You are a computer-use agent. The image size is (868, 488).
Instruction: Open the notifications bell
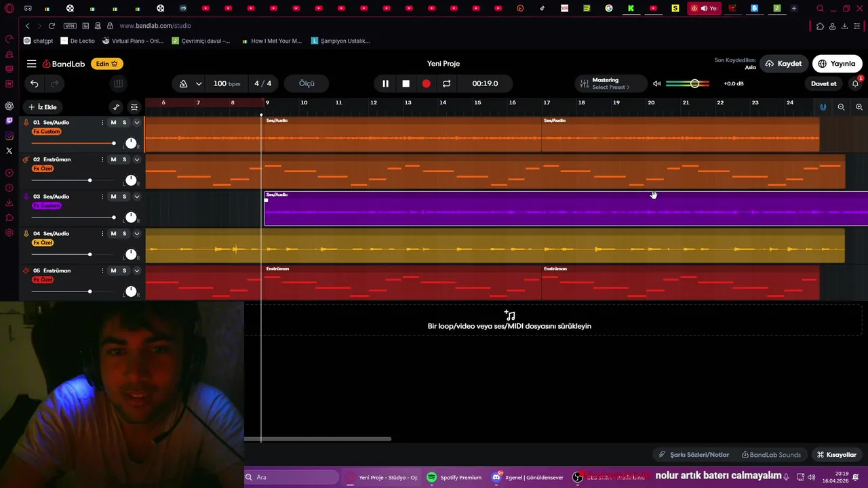[855, 83]
